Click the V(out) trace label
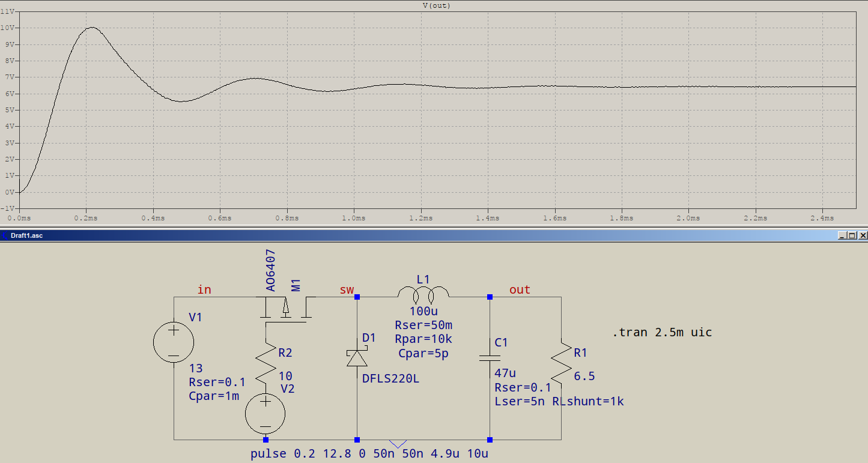The height and width of the screenshot is (463, 868). pyautogui.click(x=437, y=5)
